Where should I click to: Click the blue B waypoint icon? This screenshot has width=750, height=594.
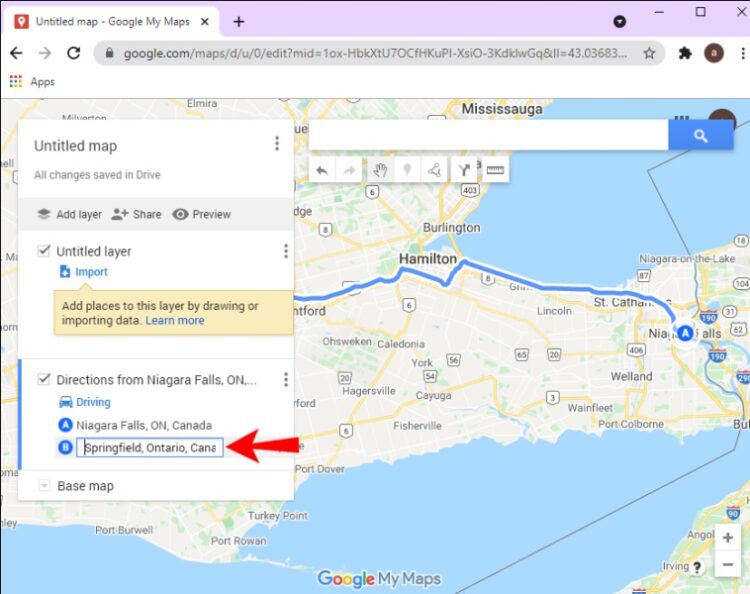65,447
